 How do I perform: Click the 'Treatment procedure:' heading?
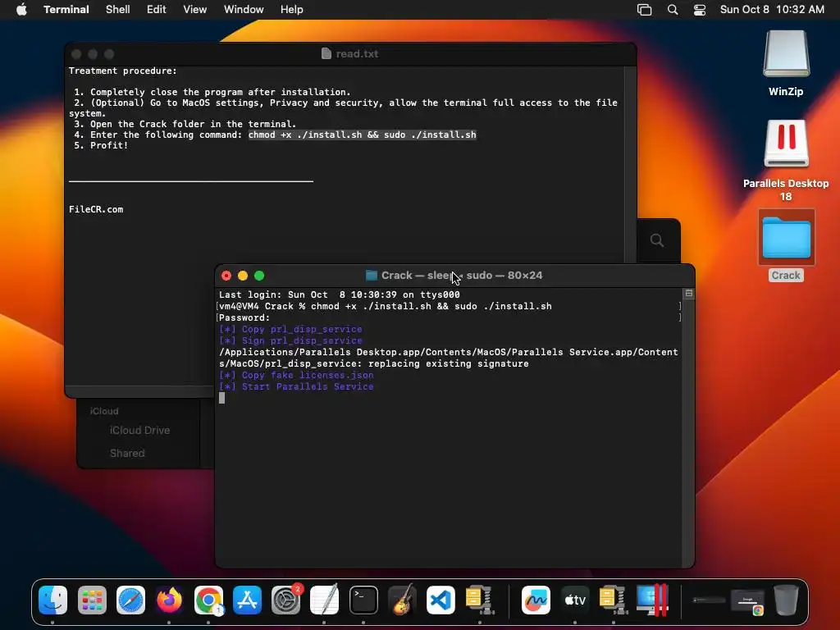tap(123, 71)
